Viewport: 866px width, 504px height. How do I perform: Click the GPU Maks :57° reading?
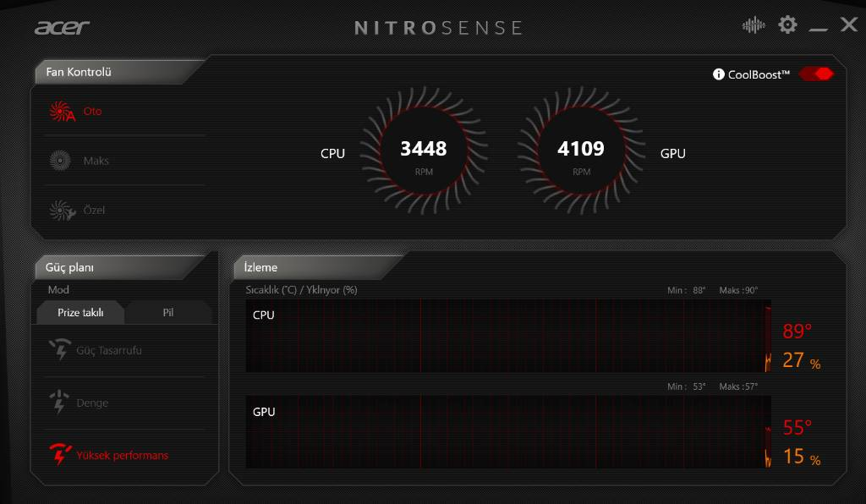pyautogui.click(x=738, y=386)
